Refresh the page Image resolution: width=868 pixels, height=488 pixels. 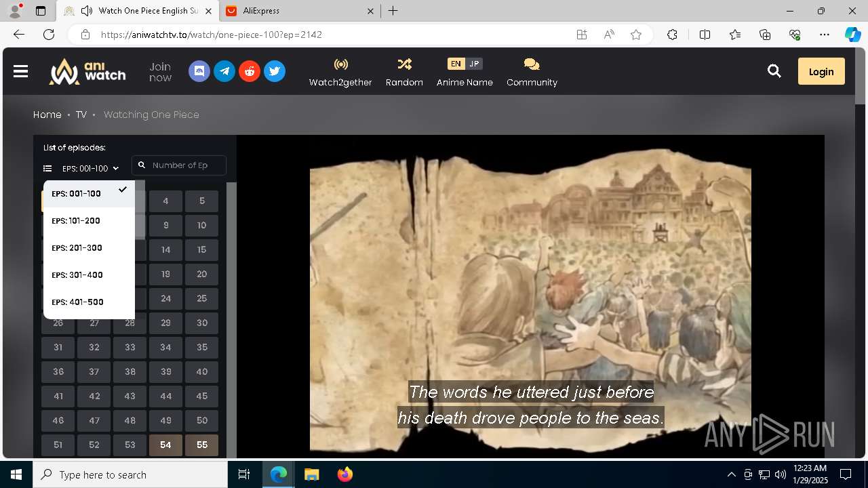point(49,35)
